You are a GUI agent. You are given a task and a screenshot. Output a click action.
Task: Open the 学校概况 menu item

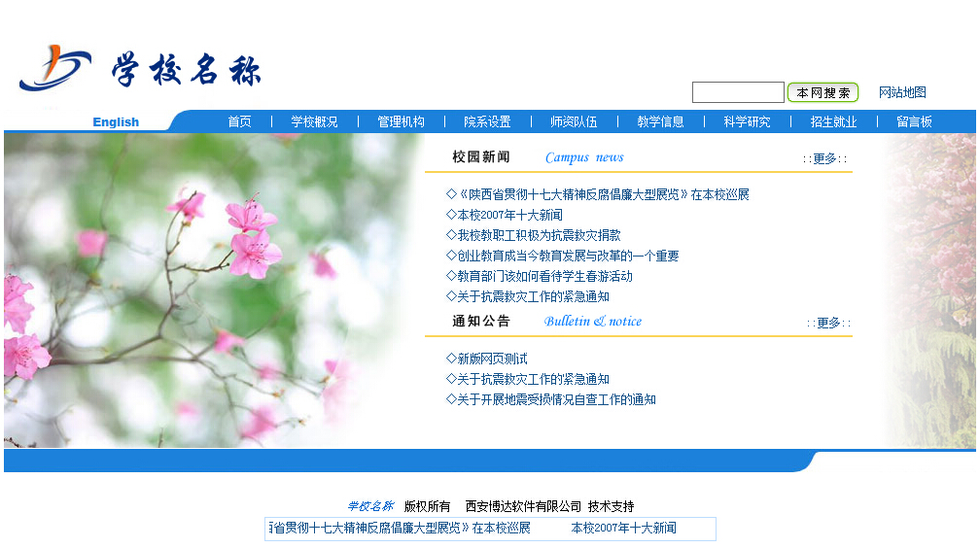pos(314,121)
